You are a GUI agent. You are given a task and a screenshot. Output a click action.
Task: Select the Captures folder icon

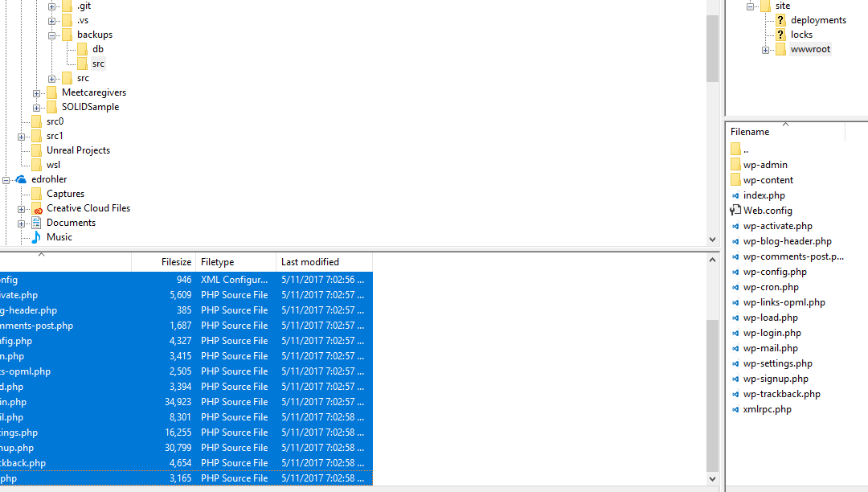tap(36, 194)
